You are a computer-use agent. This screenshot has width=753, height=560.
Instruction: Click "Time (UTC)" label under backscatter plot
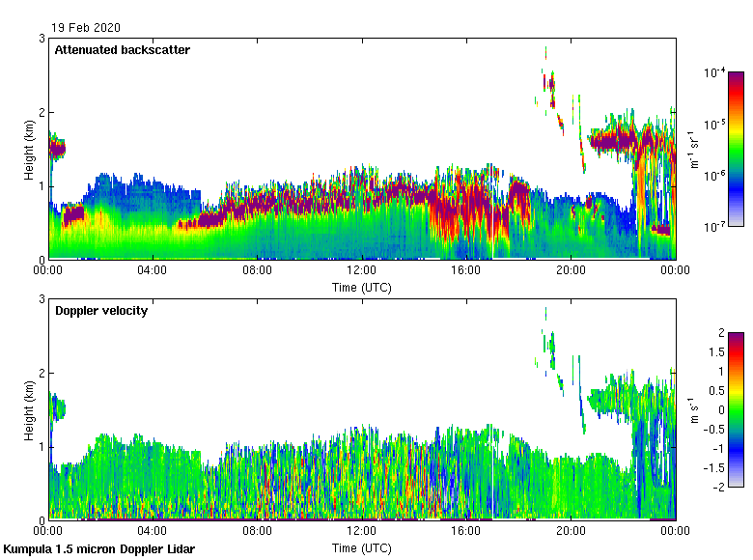click(x=362, y=288)
